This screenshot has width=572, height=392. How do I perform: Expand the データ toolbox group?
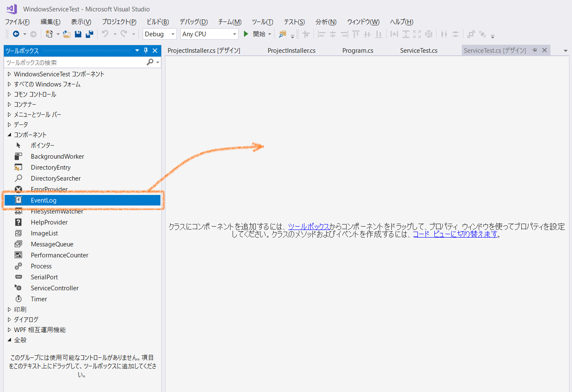pos(9,125)
